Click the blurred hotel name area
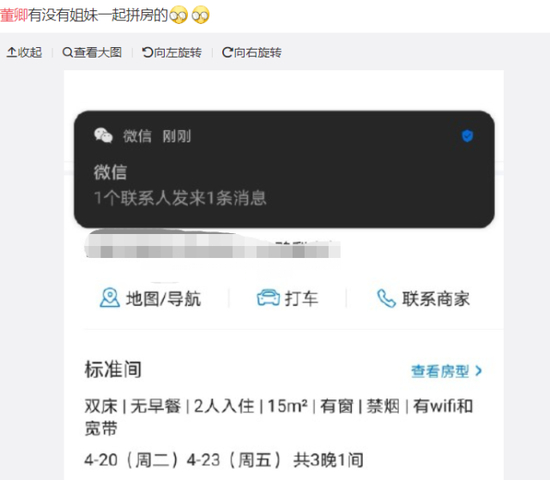The width and height of the screenshot is (550, 480). pos(213,244)
